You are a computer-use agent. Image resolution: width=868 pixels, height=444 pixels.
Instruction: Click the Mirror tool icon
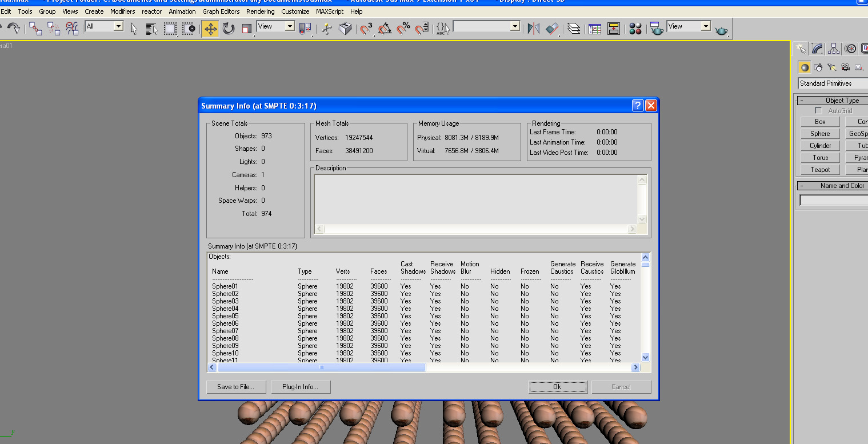(533, 29)
